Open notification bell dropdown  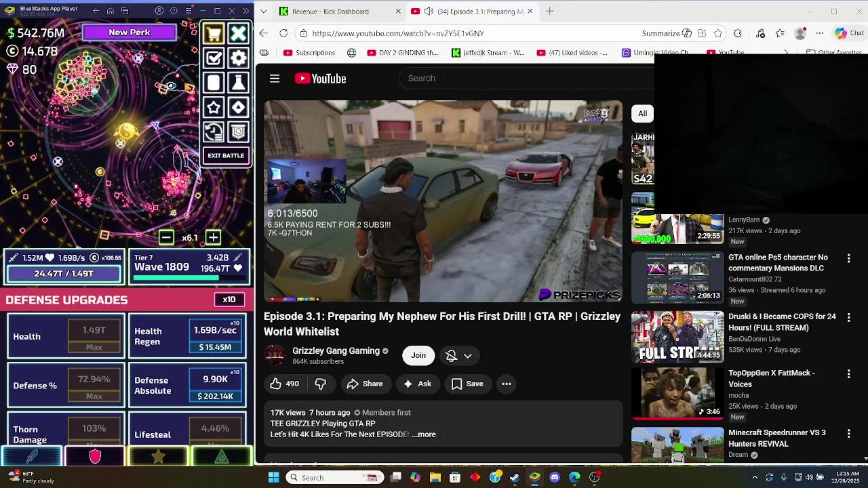coord(459,356)
